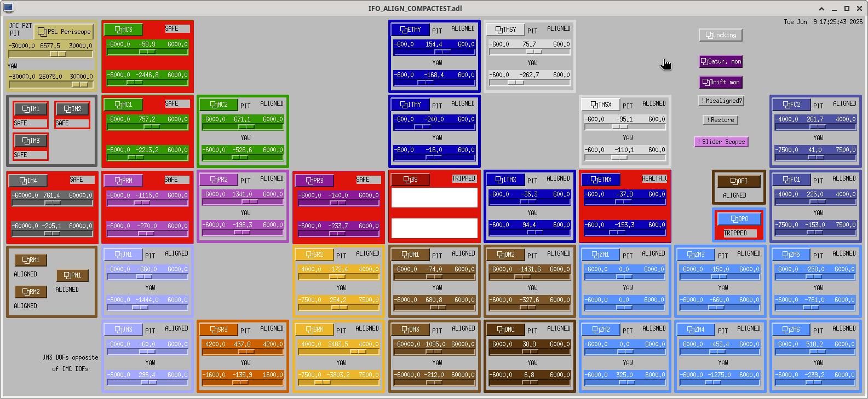Click the ETMX HEALTH_ status label
This screenshot has height=399, width=868.
pos(654,178)
